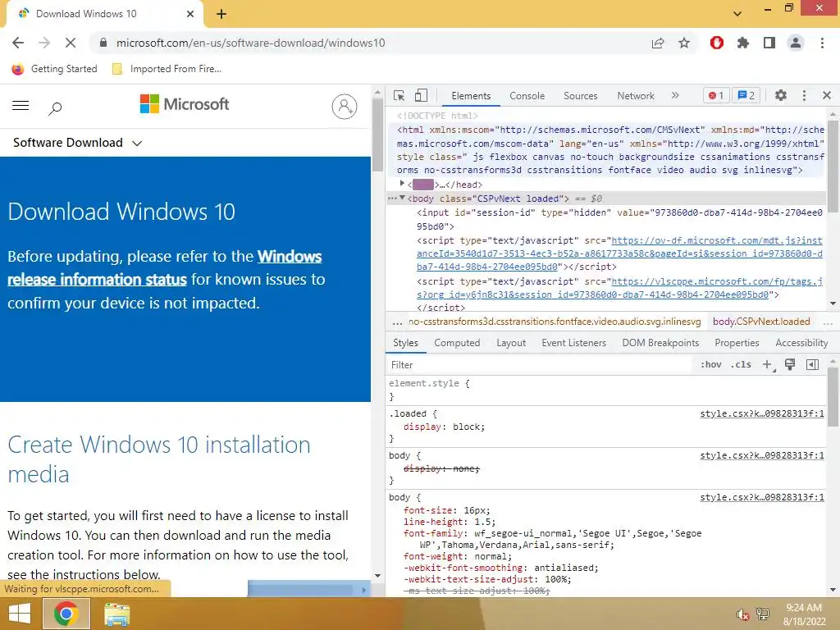Open the Getting Started bookmark
Image resolution: width=840 pixels, height=630 pixels.
coord(55,69)
